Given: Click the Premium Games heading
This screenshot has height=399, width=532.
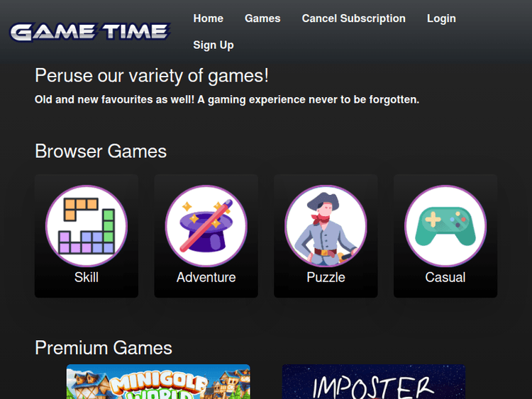Looking at the screenshot, I should [x=104, y=348].
